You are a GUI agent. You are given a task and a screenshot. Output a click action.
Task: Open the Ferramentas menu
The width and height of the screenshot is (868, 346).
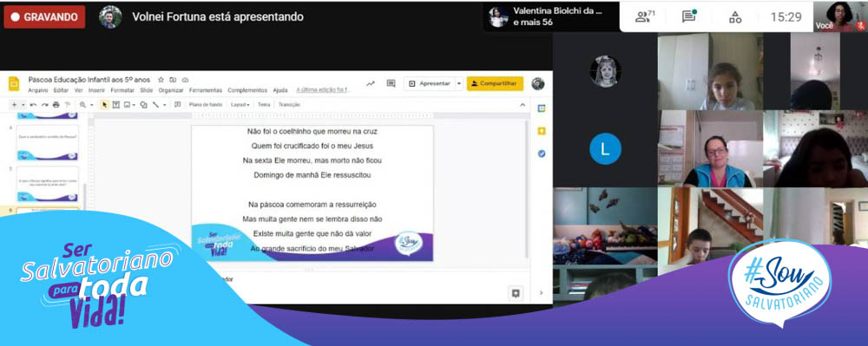[206, 90]
